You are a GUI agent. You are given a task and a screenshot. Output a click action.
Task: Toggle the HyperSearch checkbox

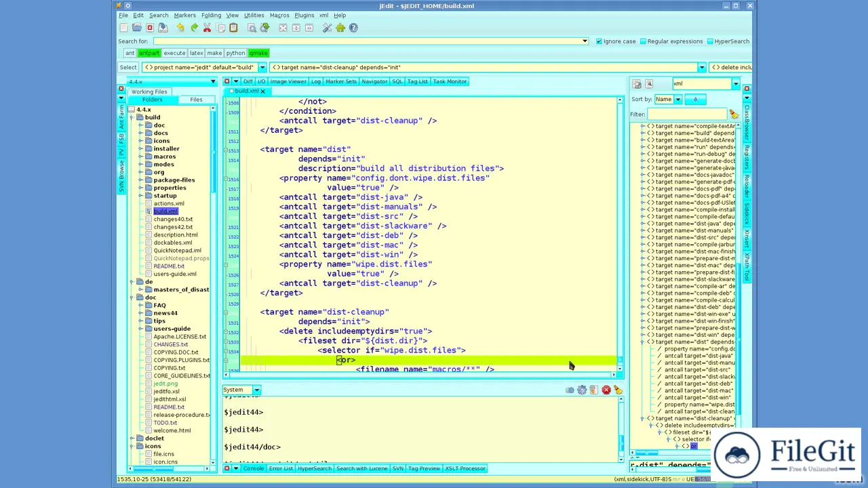click(710, 41)
